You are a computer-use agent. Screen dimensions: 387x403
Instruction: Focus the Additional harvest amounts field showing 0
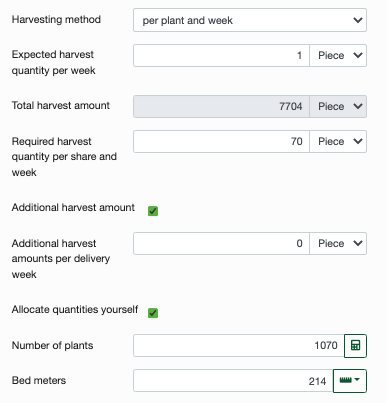(x=221, y=243)
